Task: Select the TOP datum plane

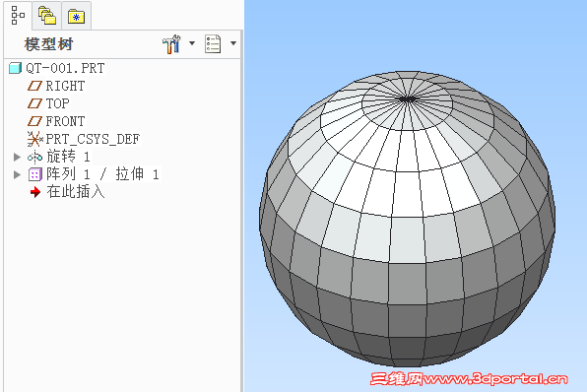Action: point(58,103)
